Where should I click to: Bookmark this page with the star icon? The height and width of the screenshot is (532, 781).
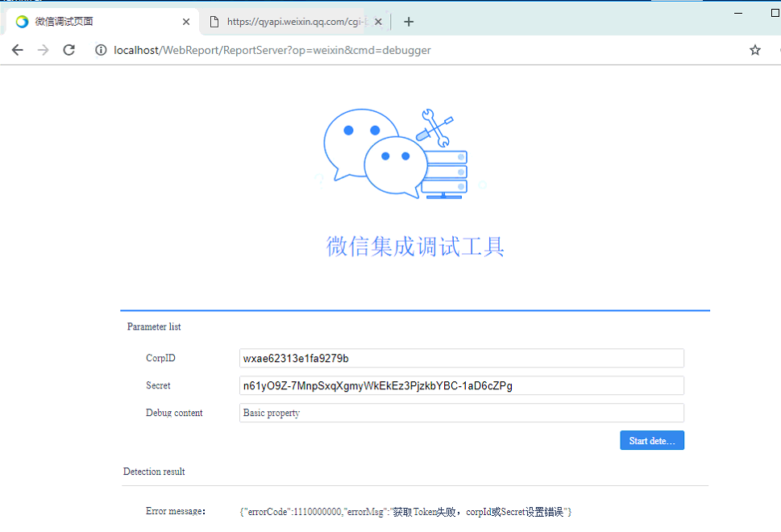click(x=755, y=50)
